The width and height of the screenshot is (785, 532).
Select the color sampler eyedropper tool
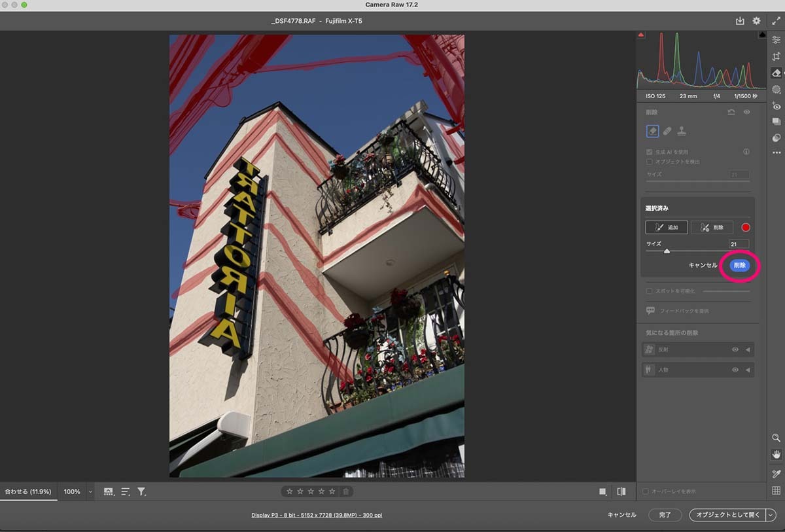point(776,474)
